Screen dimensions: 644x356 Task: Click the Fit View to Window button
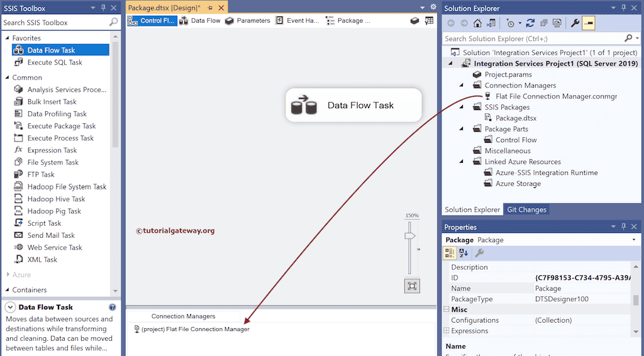pyautogui.click(x=412, y=286)
